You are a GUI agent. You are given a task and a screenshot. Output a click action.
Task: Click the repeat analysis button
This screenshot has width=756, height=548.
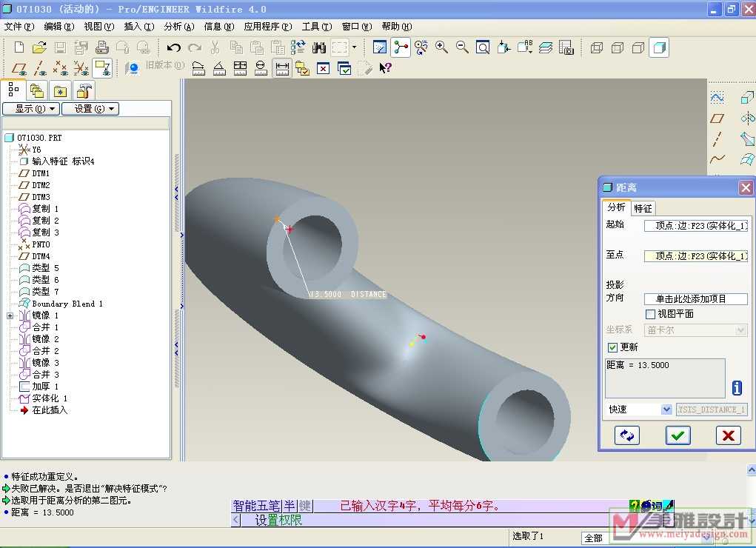pos(626,435)
